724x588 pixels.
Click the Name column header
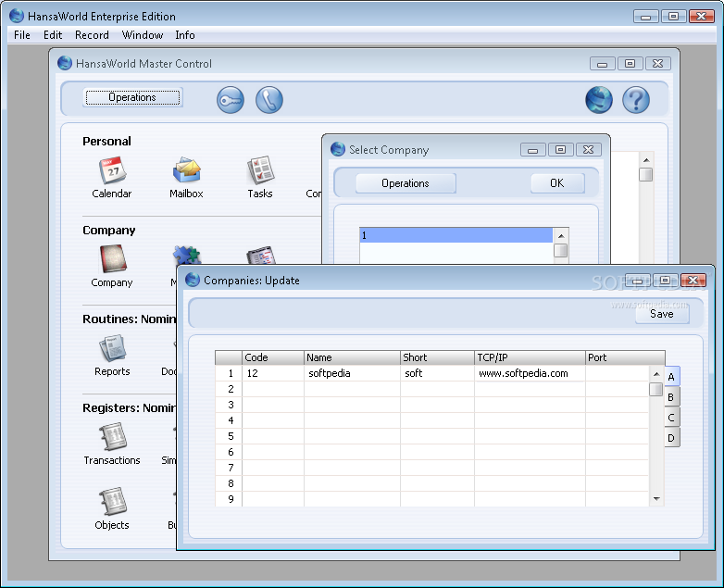click(352, 357)
